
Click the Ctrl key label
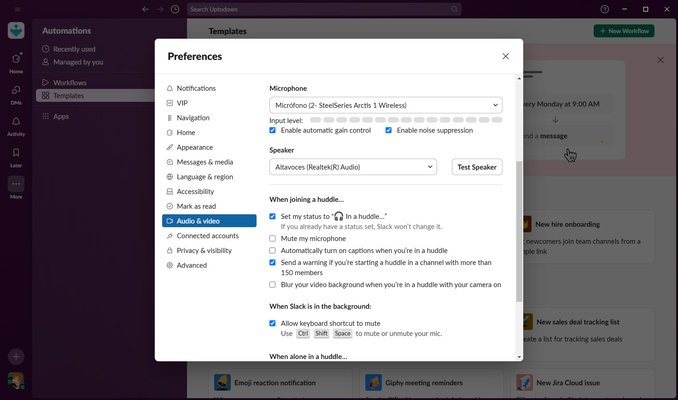pyautogui.click(x=303, y=333)
